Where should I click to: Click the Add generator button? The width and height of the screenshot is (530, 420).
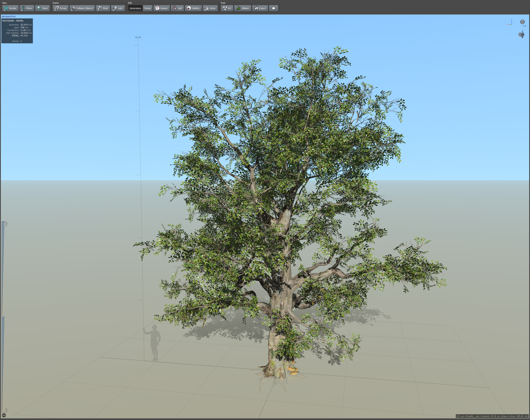tap(177, 8)
